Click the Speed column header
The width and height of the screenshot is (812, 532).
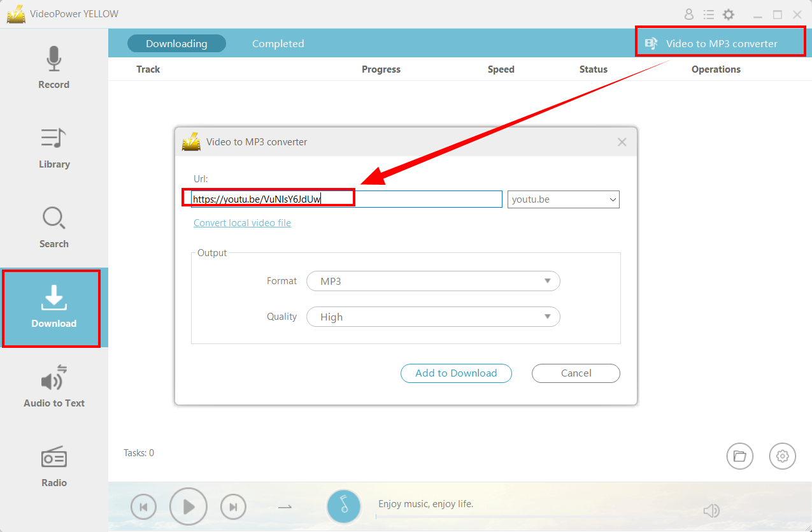(x=501, y=69)
